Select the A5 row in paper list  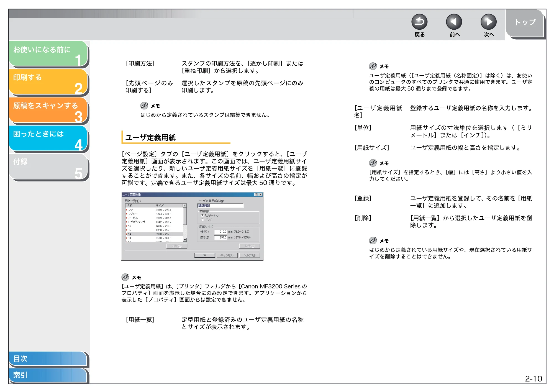154,226
